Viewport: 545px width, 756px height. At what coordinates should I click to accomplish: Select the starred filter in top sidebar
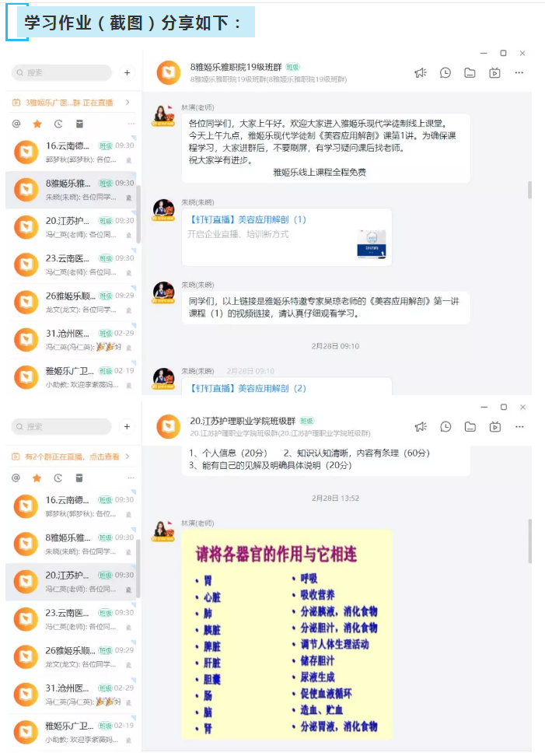37,124
